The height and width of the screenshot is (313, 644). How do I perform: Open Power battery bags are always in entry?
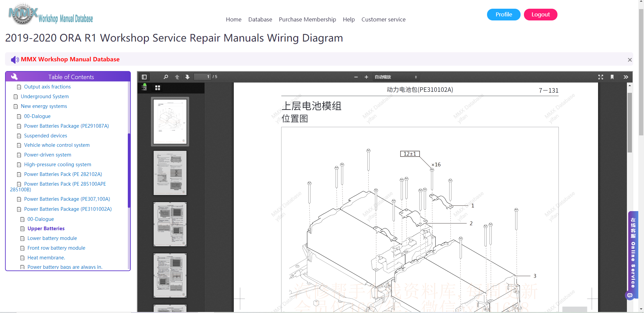[x=65, y=267]
